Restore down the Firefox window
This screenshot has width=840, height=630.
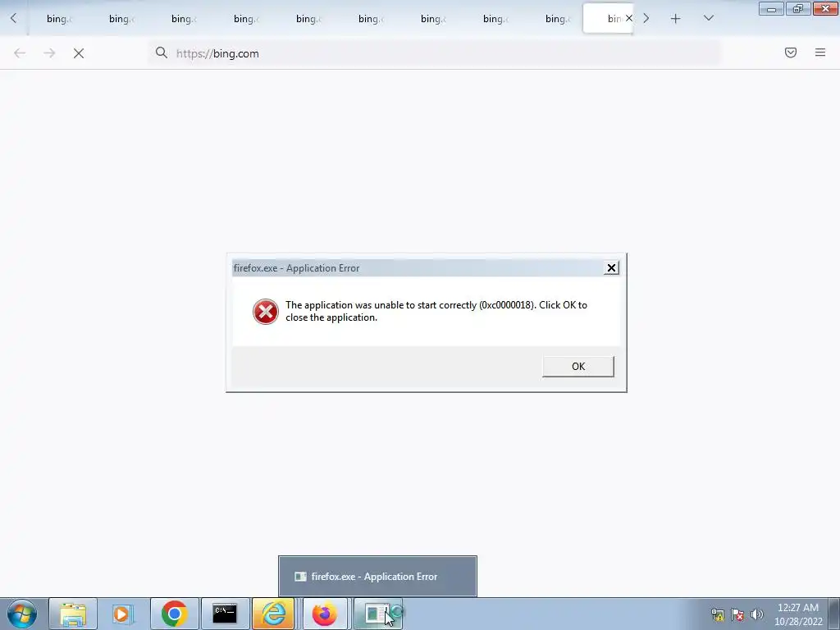798,8
